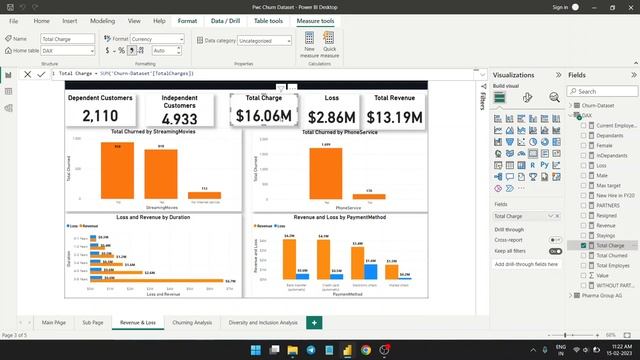Open the Home ribbon tab
Viewport: 640px width, 360px height.
[x=41, y=21]
